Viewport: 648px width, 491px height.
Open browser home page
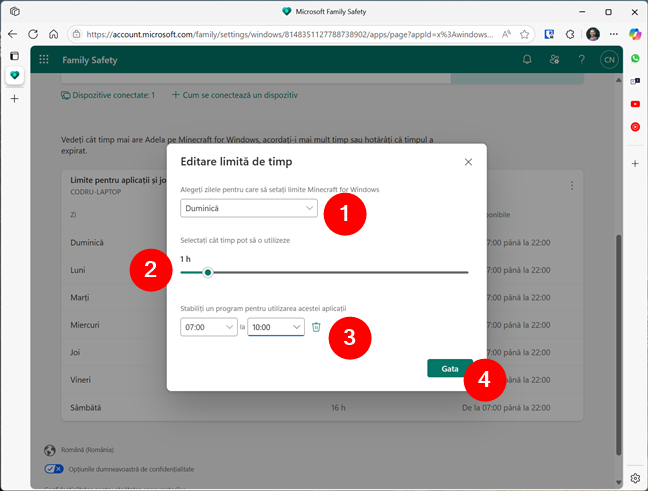(53, 34)
